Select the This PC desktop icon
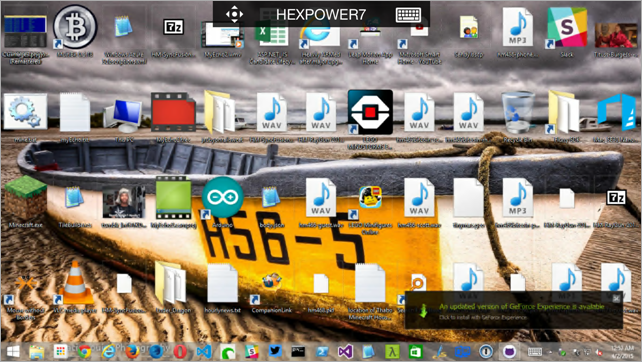The width and height of the screenshot is (642, 362). coord(124,115)
